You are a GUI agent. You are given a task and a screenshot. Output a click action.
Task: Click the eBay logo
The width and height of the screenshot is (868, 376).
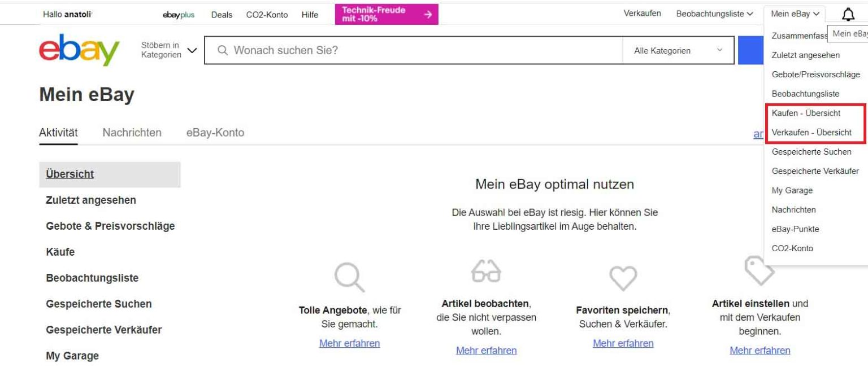coord(79,50)
